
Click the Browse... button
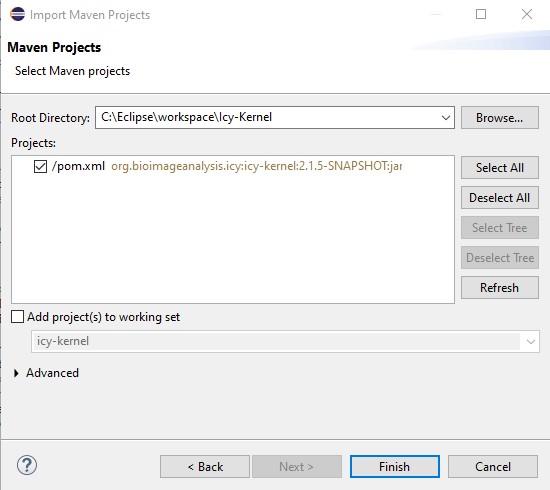tap(499, 118)
